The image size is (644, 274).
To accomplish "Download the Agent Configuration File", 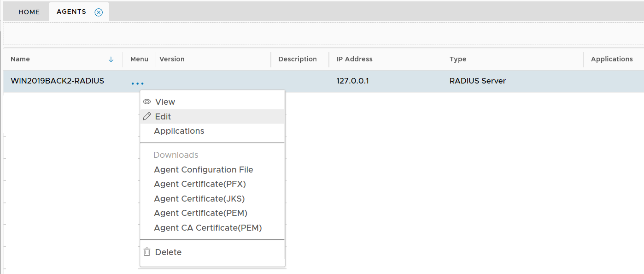I will [204, 170].
